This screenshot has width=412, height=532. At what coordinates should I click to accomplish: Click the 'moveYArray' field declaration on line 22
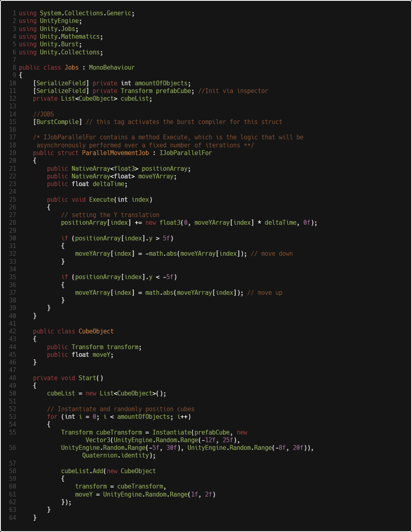156,176
